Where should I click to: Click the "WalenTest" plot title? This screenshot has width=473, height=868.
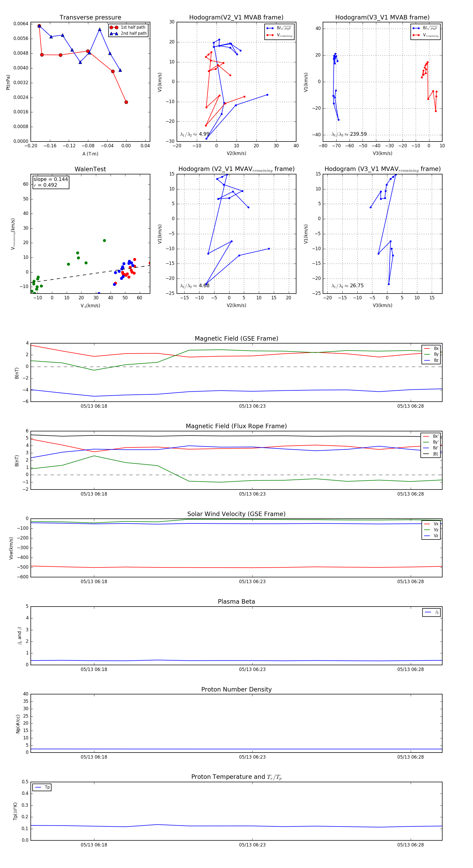(90, 169)
